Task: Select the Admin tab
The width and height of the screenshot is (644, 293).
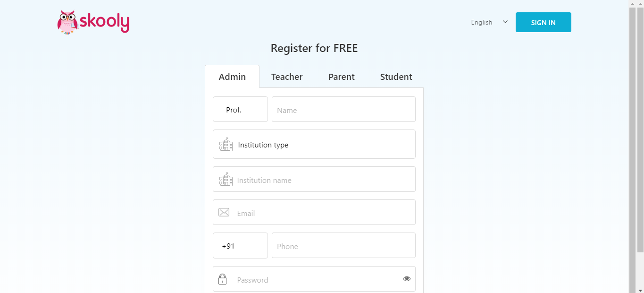Action: point(232,77)
